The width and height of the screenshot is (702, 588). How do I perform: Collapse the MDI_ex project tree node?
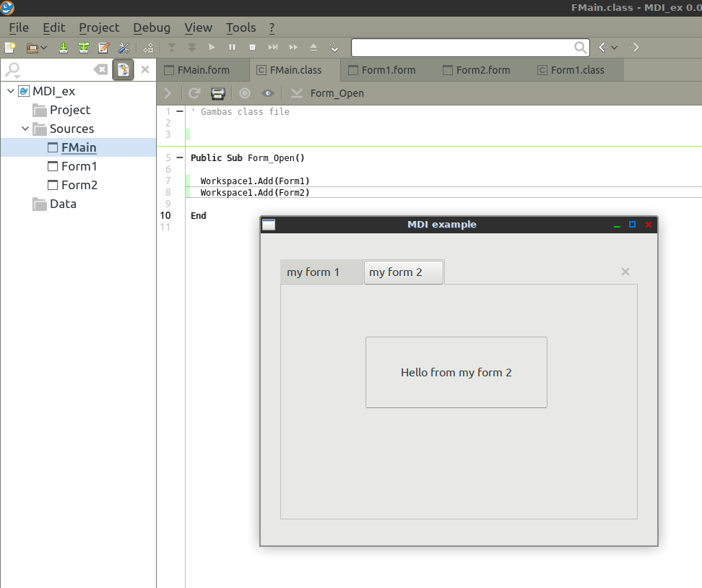coord(11,91)
